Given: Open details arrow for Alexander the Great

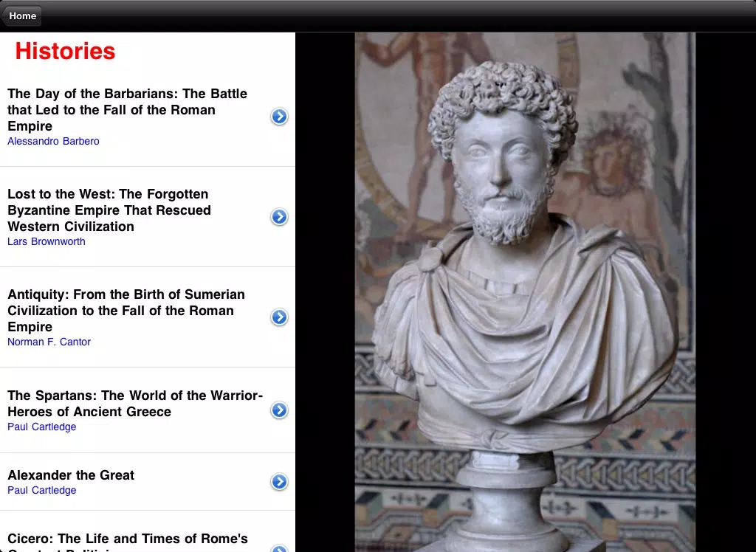Looking at the screenshot, I should 279,482.
